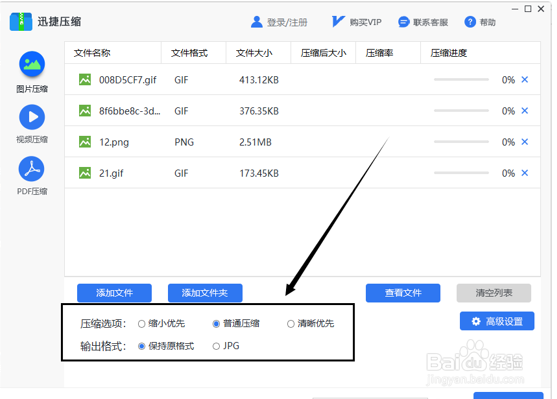557x399 pixels.
Task: Open 高级设置 advanced settings
Action: pyautogui.click(x=497, y=321)
